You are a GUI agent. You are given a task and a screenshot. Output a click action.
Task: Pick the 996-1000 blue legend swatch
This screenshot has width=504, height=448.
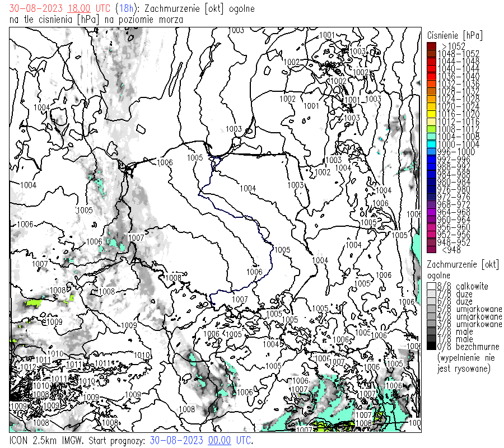point(431,152)
